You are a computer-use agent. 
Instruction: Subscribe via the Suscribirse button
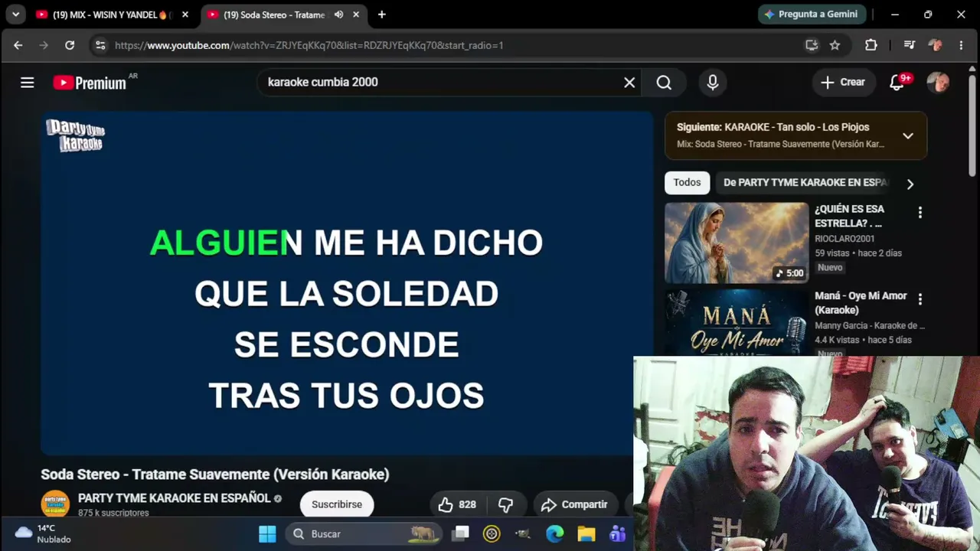pos(337,504)
